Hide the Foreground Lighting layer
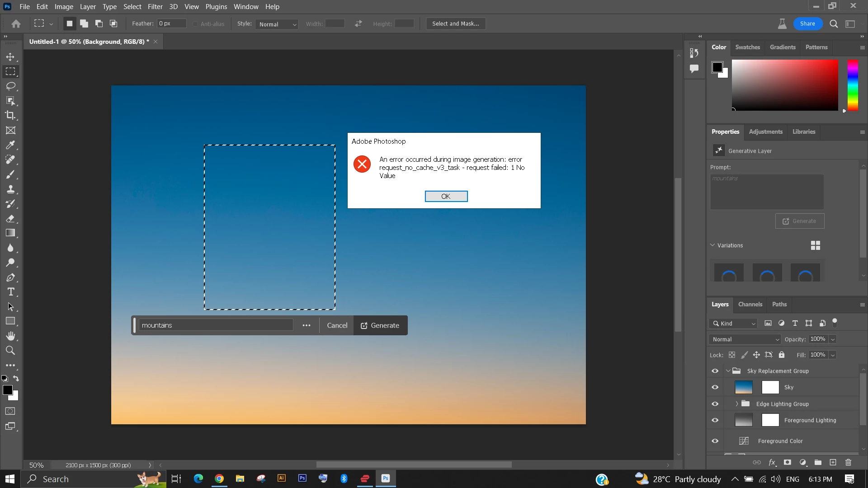 tap(715, 420)
